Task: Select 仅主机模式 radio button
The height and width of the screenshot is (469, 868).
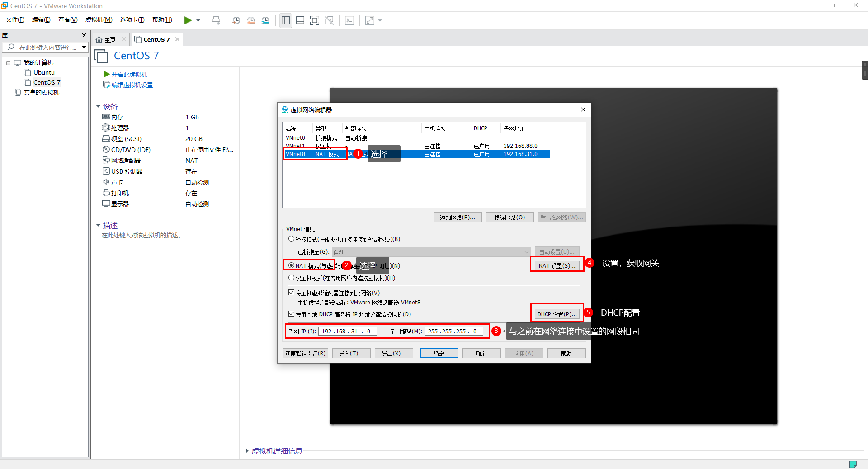Action: (x=291, y=278)
